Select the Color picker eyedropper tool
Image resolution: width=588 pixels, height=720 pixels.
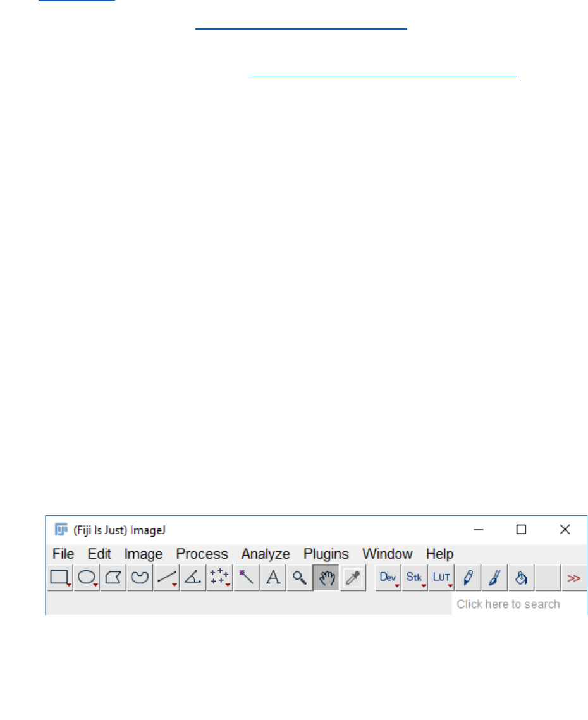[353, 578]
